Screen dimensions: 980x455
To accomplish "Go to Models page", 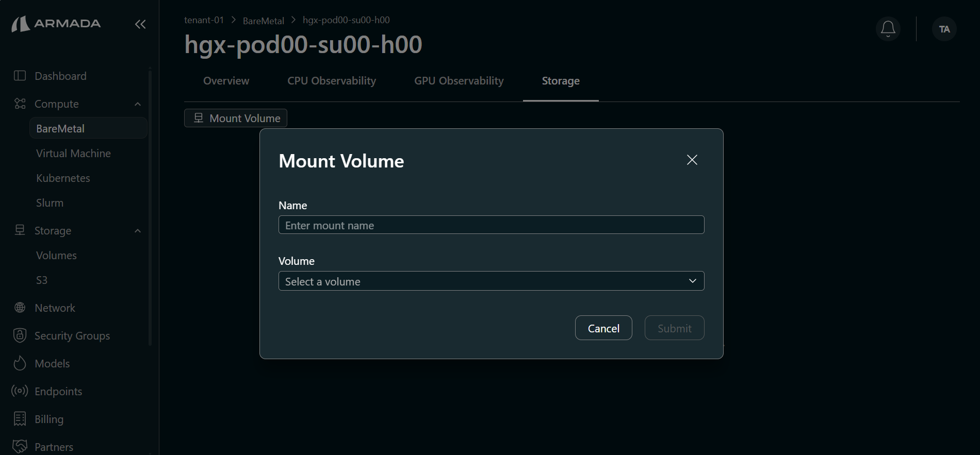I will (x=52, y=363).
